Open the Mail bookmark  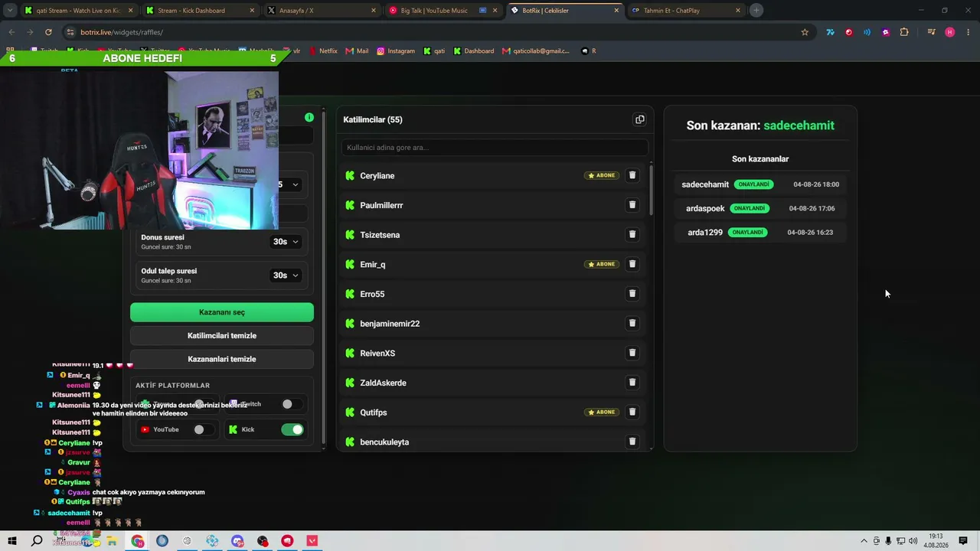357,51
